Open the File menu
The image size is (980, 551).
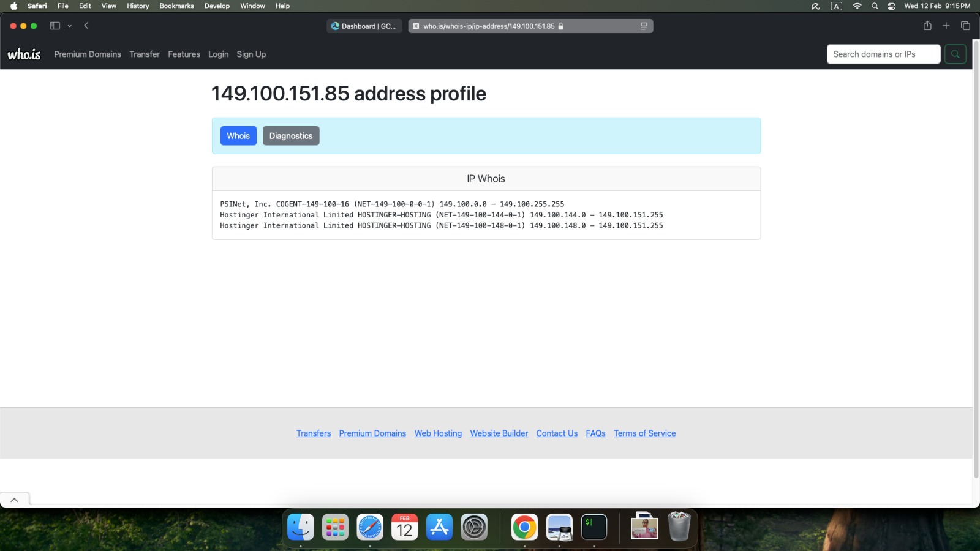[x=63, y=6]
